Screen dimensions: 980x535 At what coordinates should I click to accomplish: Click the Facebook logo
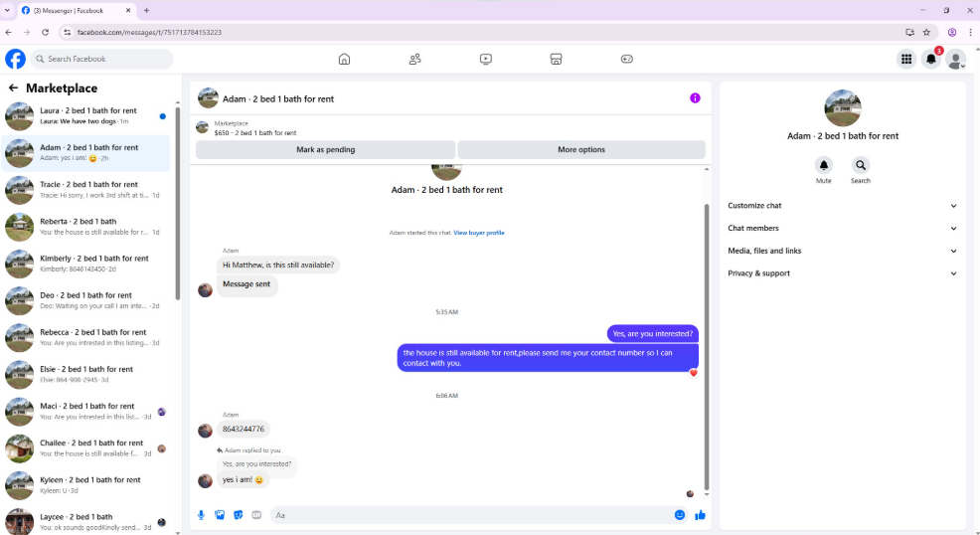pyautogui.click(x=16, y=59)
